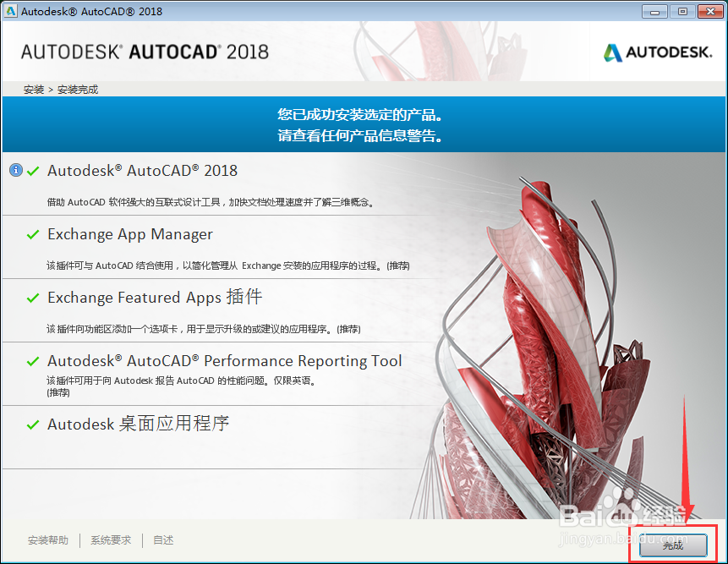Viewport: 728px width, 564px height.
Task: Click the description starting 该插件向功能区添加一个选项卡
Action: click(x=204, y=329)
